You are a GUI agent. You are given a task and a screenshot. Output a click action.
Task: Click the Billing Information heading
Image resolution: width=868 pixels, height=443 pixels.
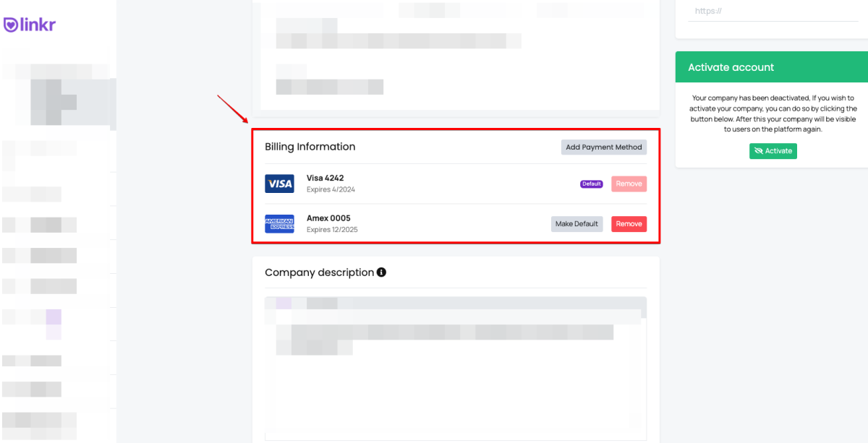[310, 147]
